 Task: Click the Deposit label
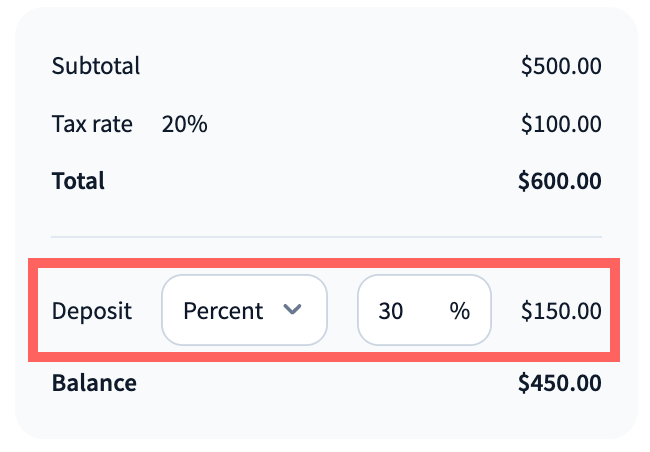[x=91, y=311]
